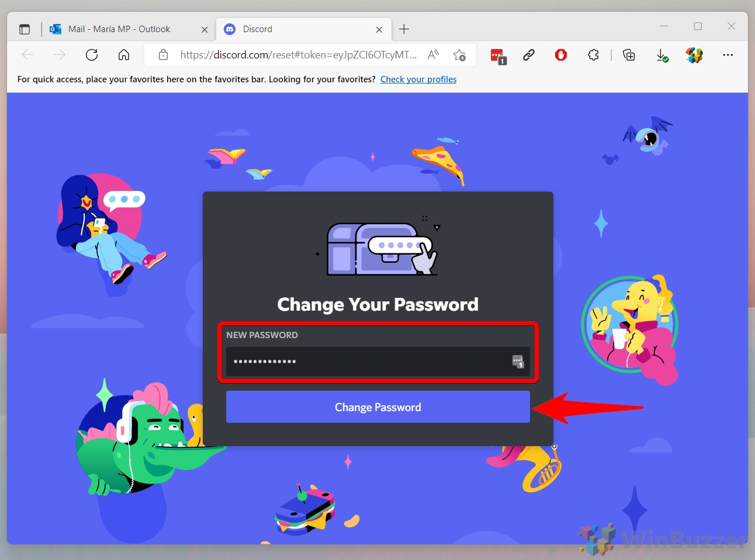The height and width of the screenshot is (560, 755).
Task: Click the link chain extension icon
Action: (529, 55)
